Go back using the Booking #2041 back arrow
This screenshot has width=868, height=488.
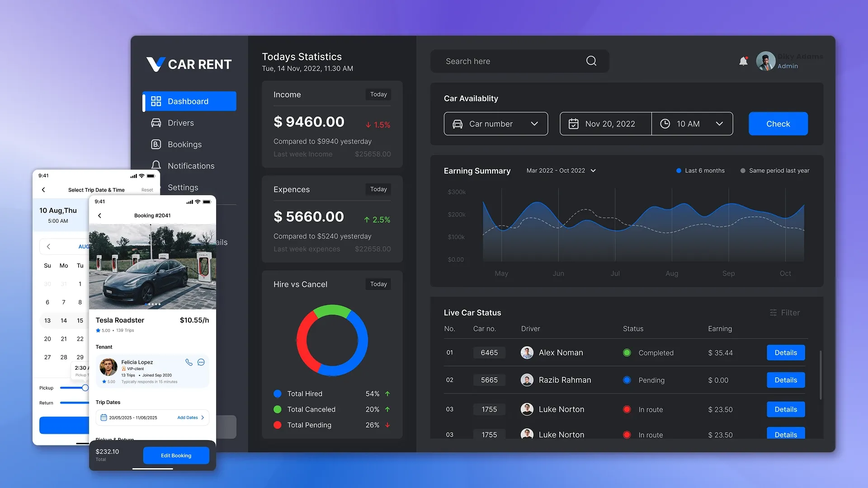click(x=99, y=216)
